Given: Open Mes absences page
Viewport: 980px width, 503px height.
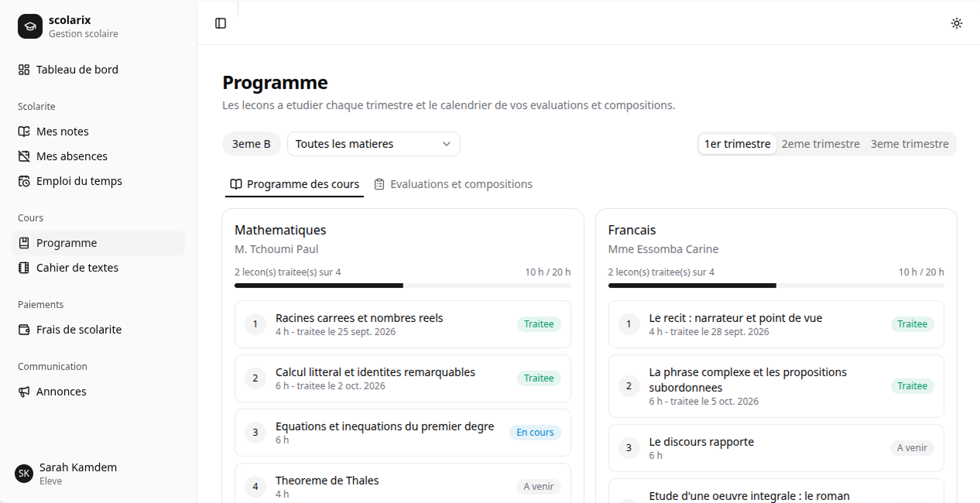Looking at the screenshot, I should coord(98,156).
